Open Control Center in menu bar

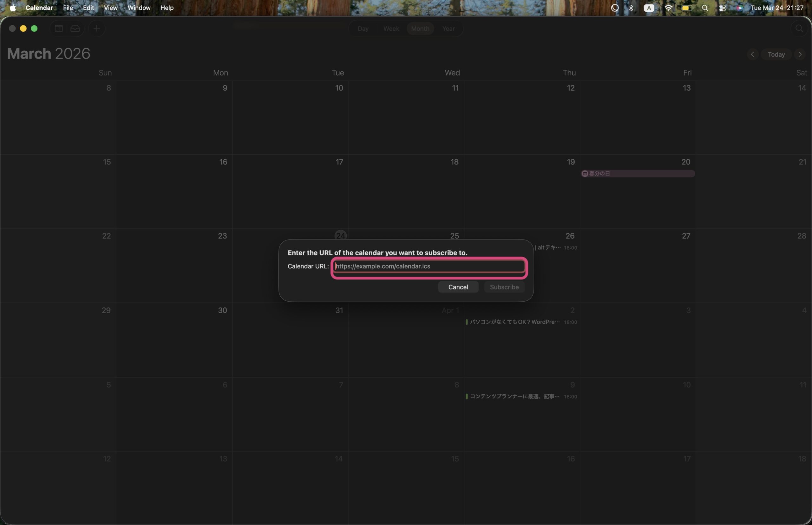click(722, 8)
